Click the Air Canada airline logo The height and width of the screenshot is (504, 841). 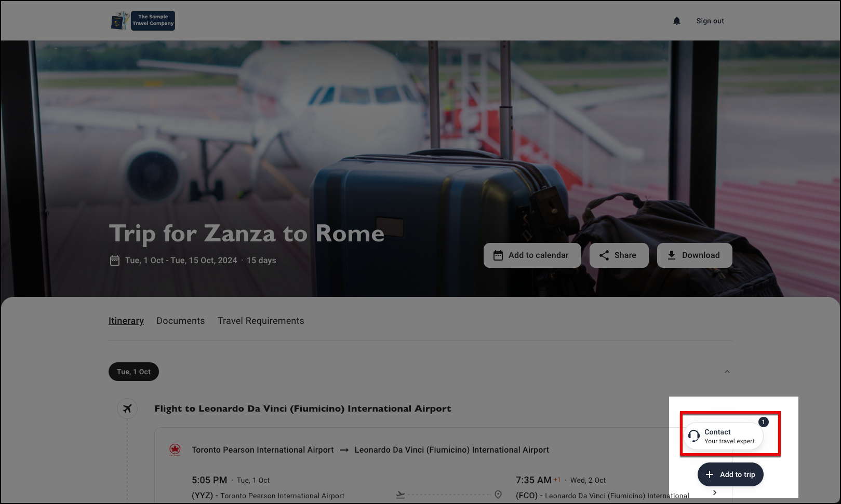tap(175, 449)
